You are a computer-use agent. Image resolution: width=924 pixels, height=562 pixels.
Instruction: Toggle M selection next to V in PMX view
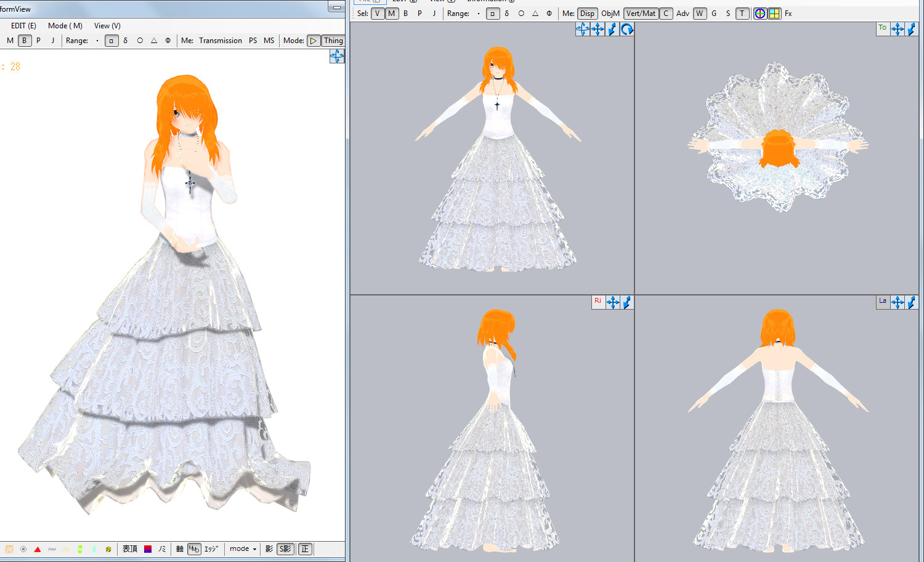pos(392,14)
